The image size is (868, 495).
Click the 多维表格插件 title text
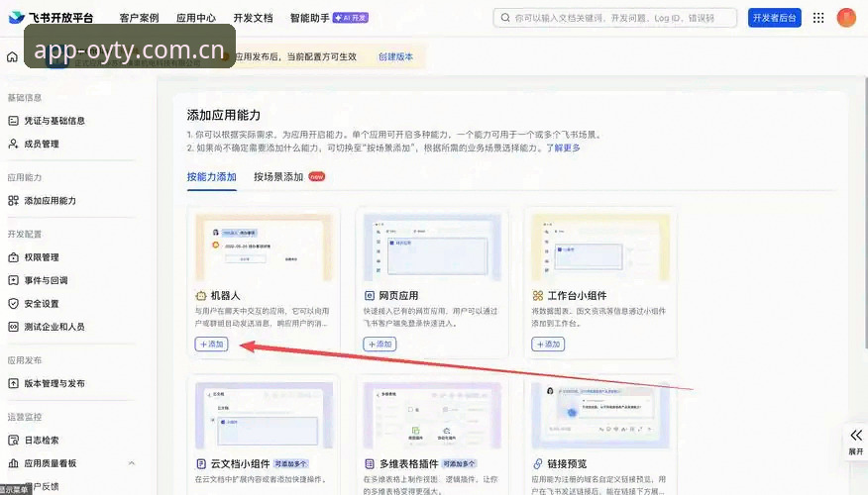click(x=408, y=463)
